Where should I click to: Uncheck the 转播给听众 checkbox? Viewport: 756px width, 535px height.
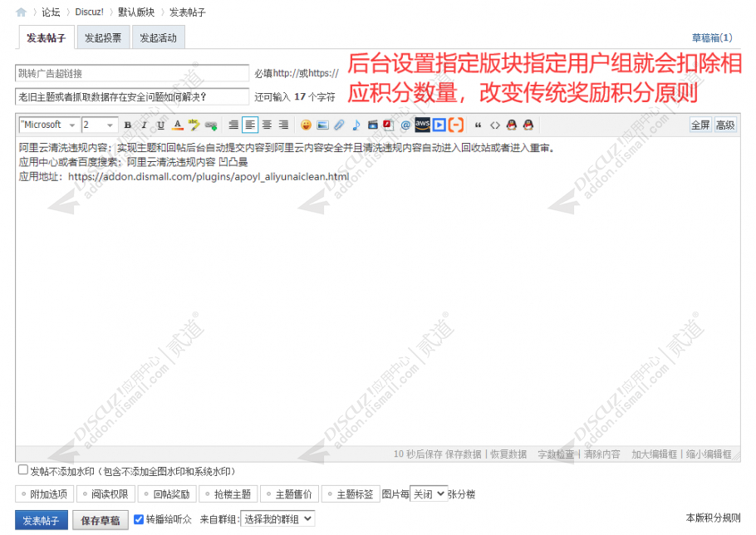pyautogui.click(x=139, y=519)
